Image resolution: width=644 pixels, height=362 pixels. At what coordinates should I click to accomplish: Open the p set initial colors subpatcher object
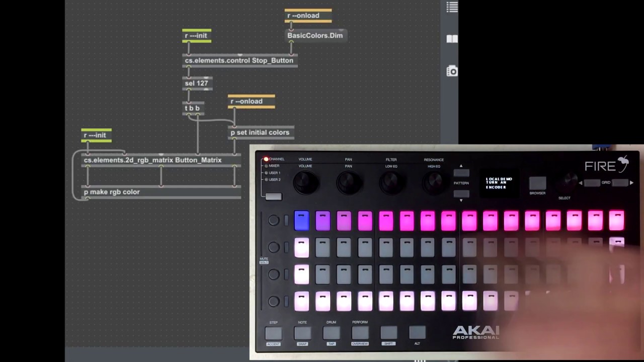(x=262, y=133)
